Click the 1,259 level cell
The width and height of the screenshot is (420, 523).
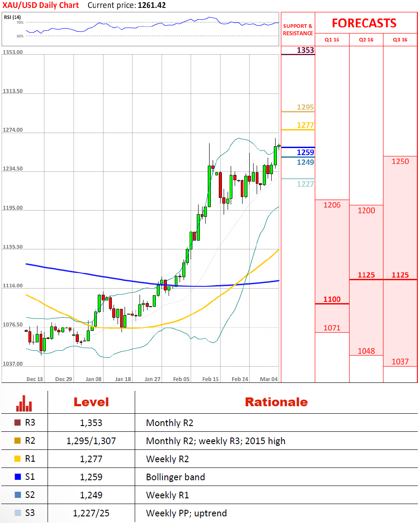[91, 477]
